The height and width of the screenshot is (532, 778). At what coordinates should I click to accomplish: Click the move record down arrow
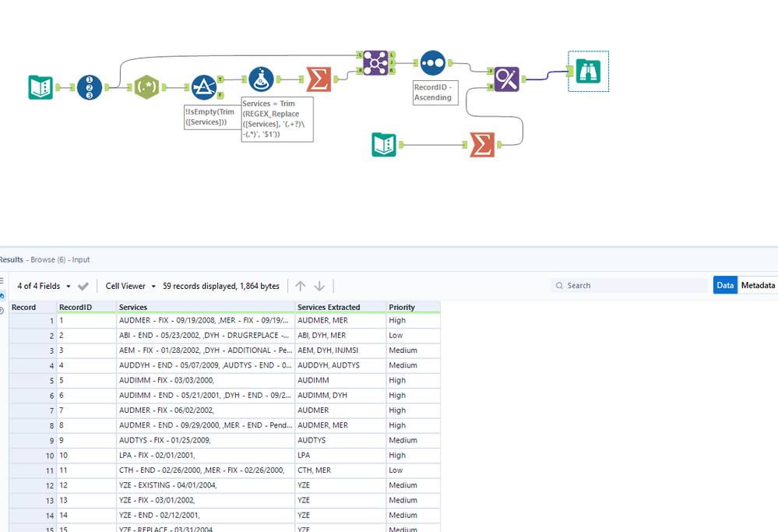click(319, 286)
